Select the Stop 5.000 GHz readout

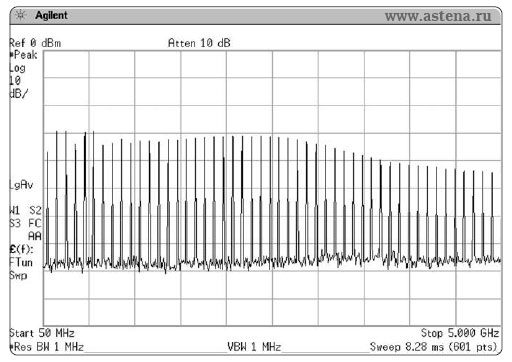[x=460, y=333]
